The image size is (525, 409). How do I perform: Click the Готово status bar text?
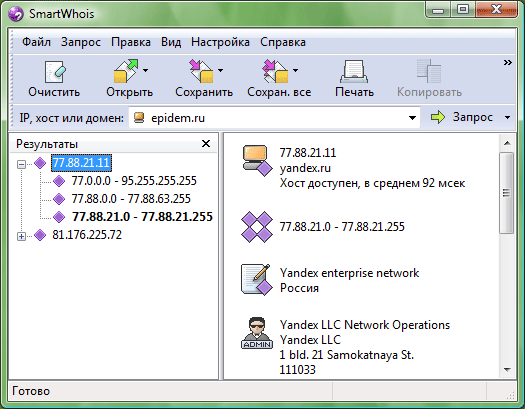pos(31,391)
